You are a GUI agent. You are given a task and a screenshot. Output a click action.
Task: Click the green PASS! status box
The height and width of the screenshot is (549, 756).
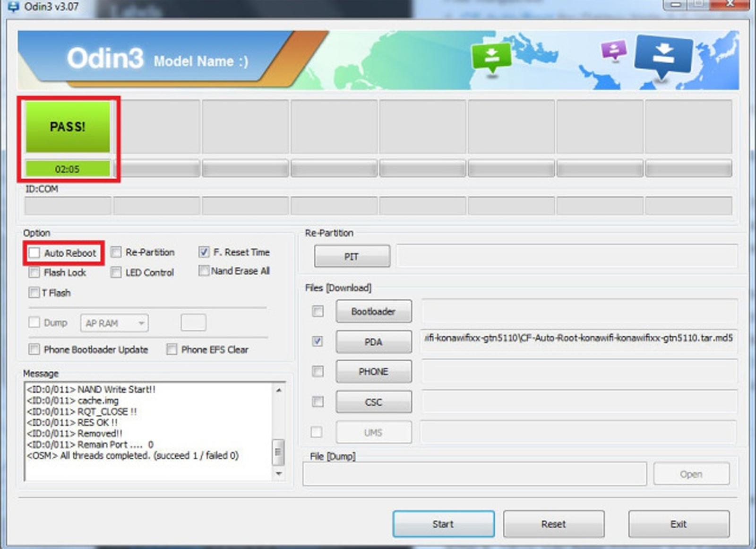click(68, 127)
